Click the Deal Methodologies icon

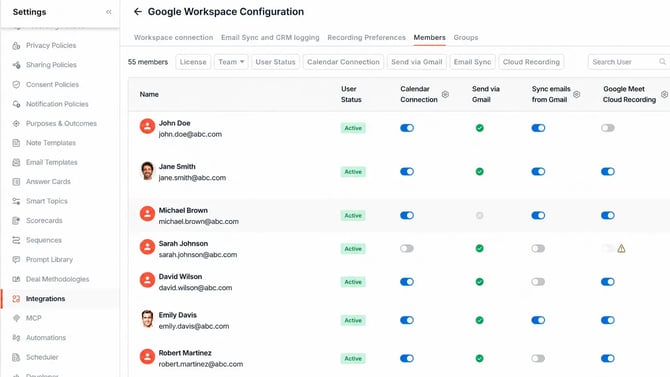[16, 279]
